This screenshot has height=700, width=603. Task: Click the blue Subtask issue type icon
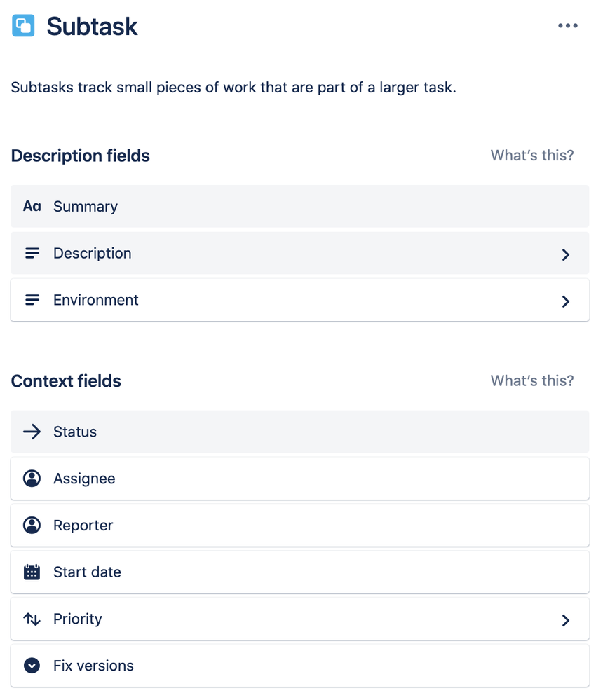pyautogui.click(x=23, y=25)
